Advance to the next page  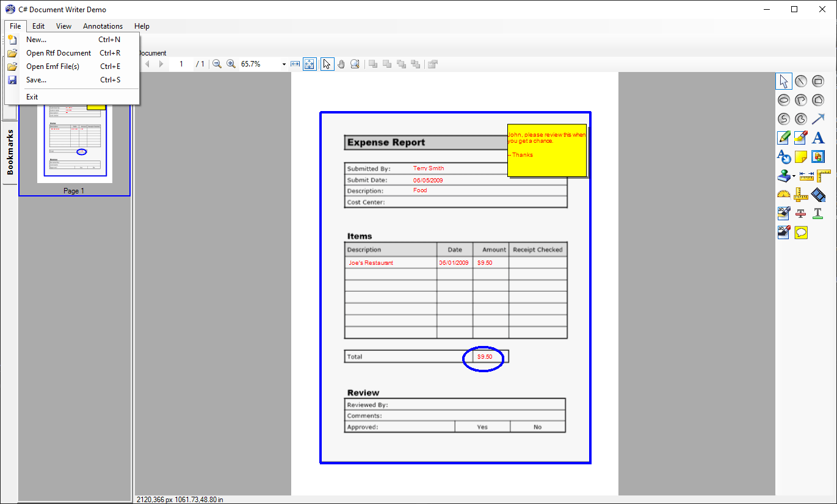click(x=159, y=63)
